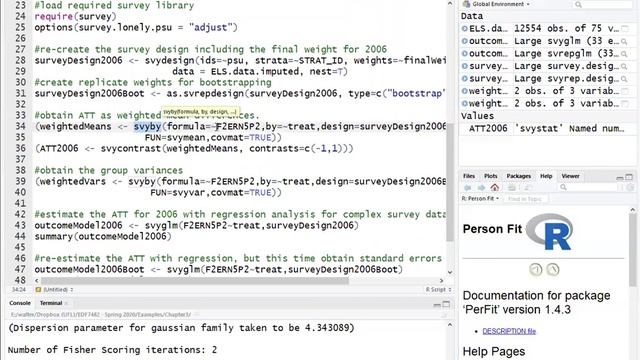Switch to the Packages tab
The height and width of the screenshot is (360, 640).
pos(519,176)
